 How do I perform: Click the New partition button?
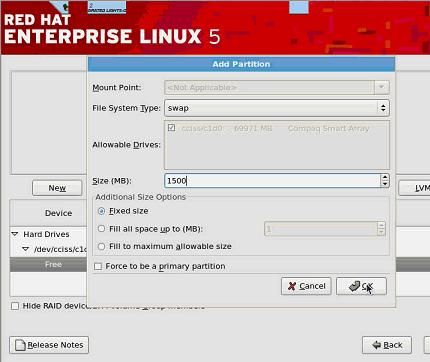(x=57, y=188)
